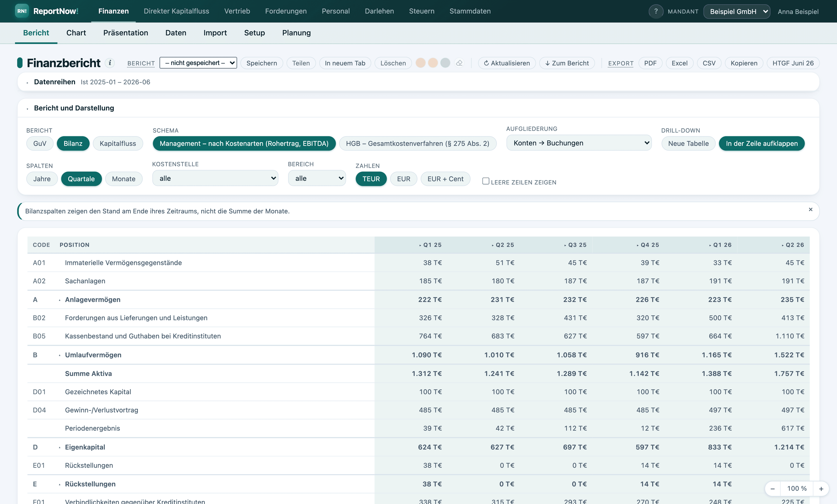Viewport: 837px width, 504px height.
Task: Collapse the Umlaufvermögen group row
Action: (60, 355)
